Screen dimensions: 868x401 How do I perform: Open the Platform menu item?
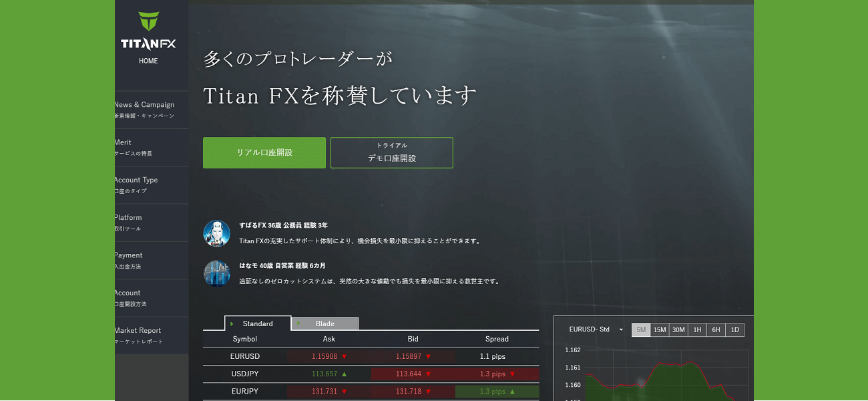tap(152, 223)
